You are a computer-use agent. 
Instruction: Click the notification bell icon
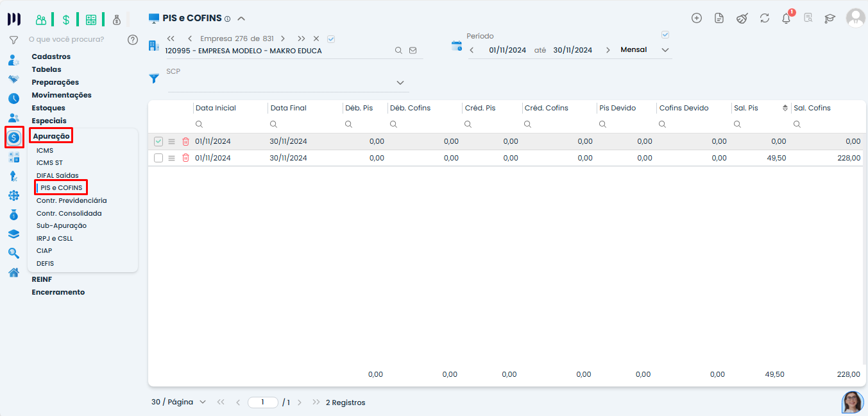pyautogui.click(x=786, y=19)
